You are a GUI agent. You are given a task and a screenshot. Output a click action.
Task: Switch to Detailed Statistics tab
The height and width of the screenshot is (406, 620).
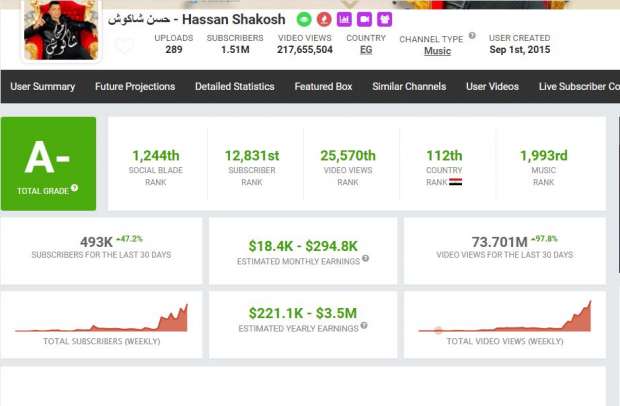[234, 87]
